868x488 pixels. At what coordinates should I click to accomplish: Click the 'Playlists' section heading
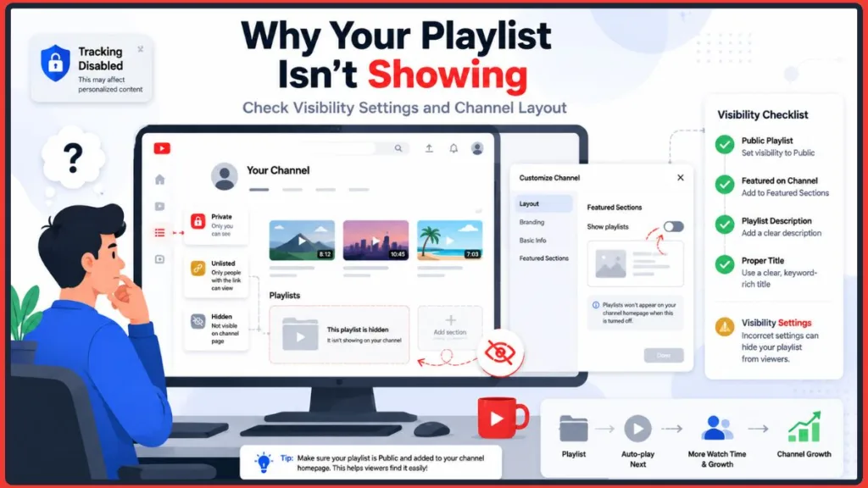pyautogui.click(x=285, y=296)
